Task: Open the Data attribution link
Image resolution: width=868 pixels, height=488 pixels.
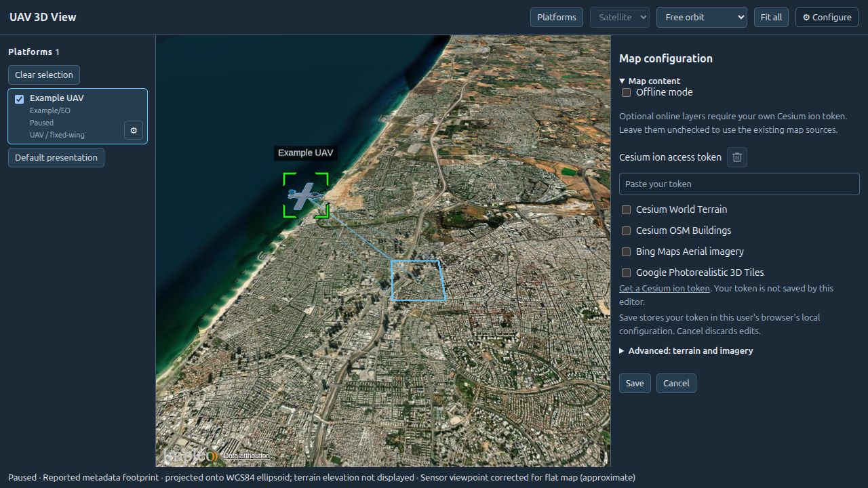Action: pyautogui.click(x=246, y=456)
